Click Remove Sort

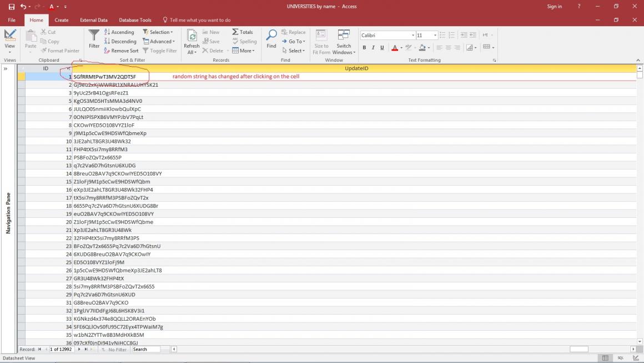pos(121,51)
